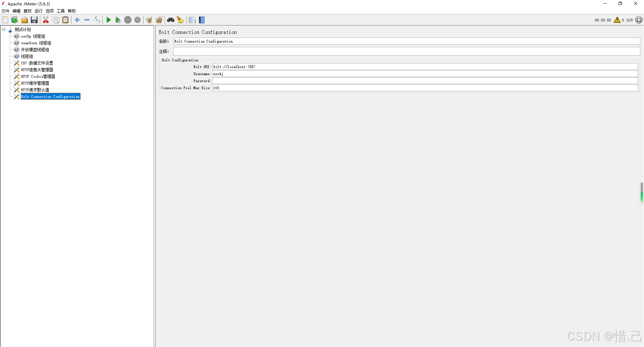Copy the selected element
The height and width of the screenshot is (347, 644).
click(56, 20)
